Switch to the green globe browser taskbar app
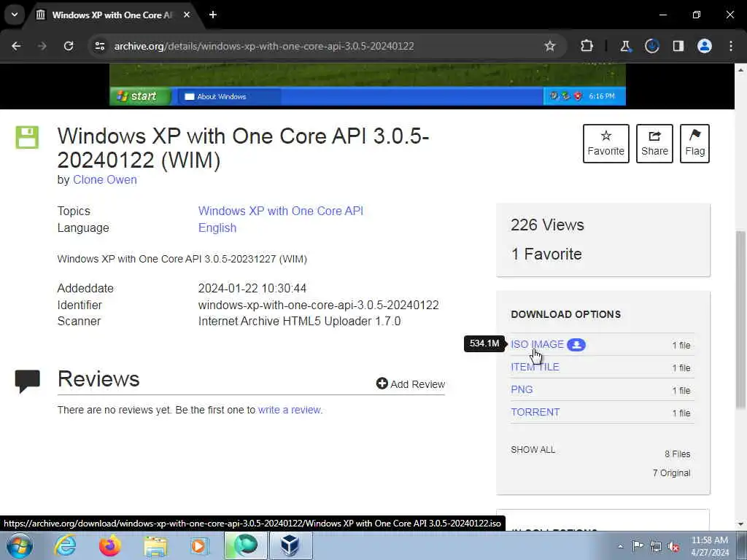The width and height of the screenshot is (747, 560). 245,545
